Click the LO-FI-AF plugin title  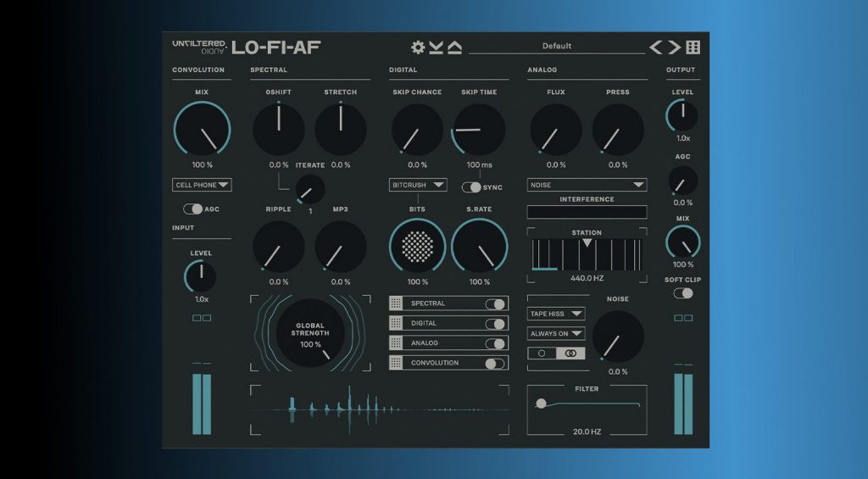(275, 47)
